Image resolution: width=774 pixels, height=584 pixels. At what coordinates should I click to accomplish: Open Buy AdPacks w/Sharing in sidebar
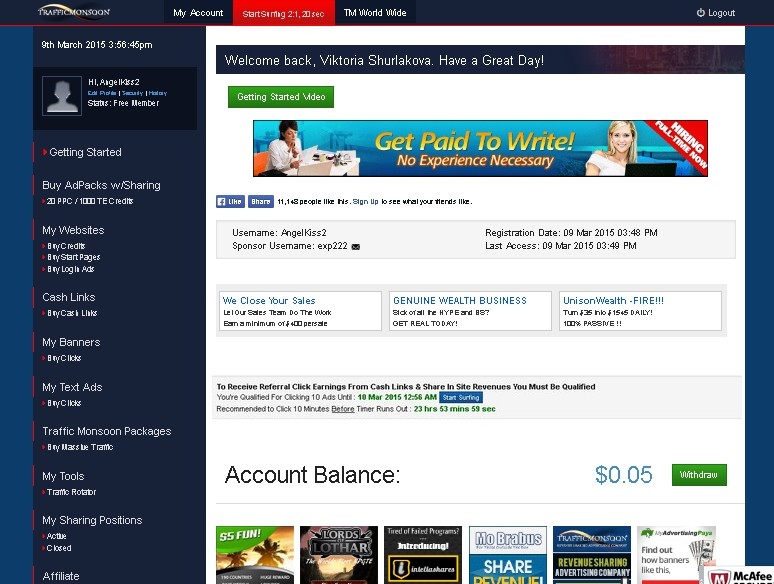[101, 185]
